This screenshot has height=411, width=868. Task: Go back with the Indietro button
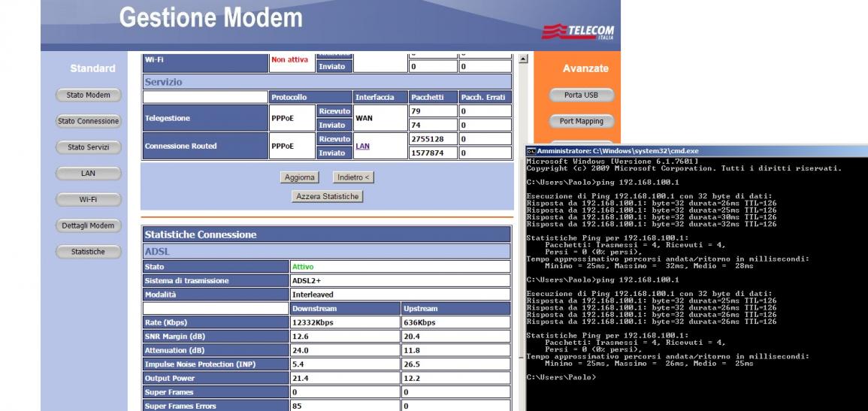point(352,177)
